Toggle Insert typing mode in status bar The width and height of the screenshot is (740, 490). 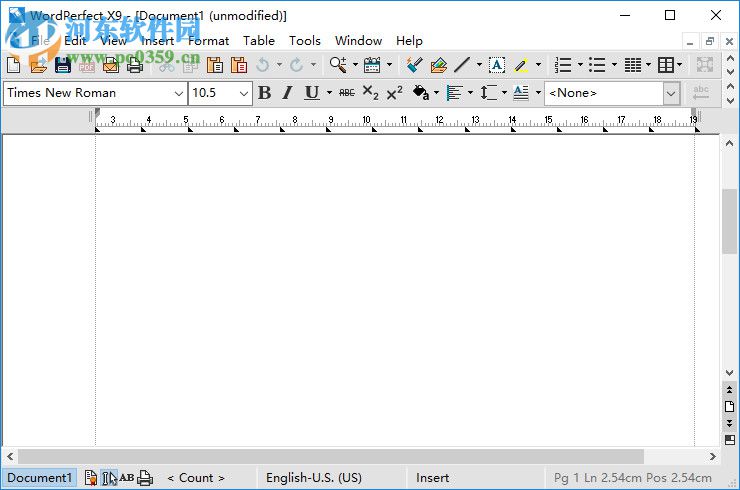click(432, 478)
